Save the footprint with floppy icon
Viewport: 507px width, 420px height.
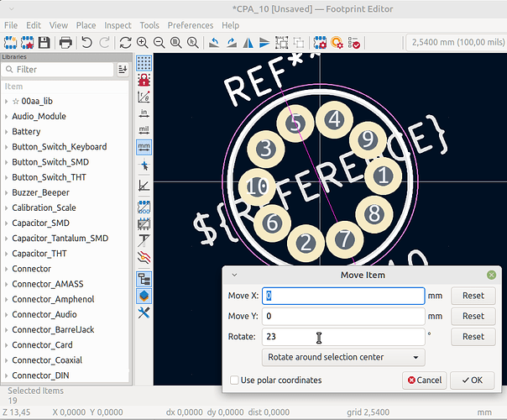pos(44,42)
